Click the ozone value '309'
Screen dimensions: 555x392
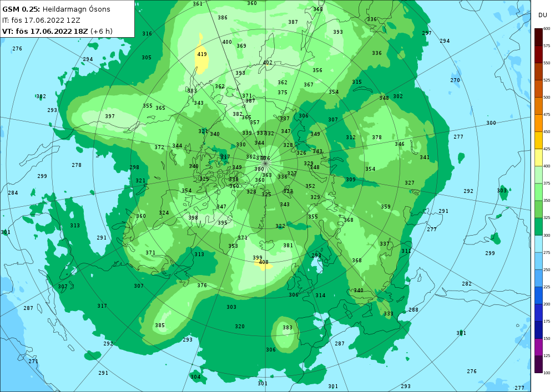click(351, 179)
